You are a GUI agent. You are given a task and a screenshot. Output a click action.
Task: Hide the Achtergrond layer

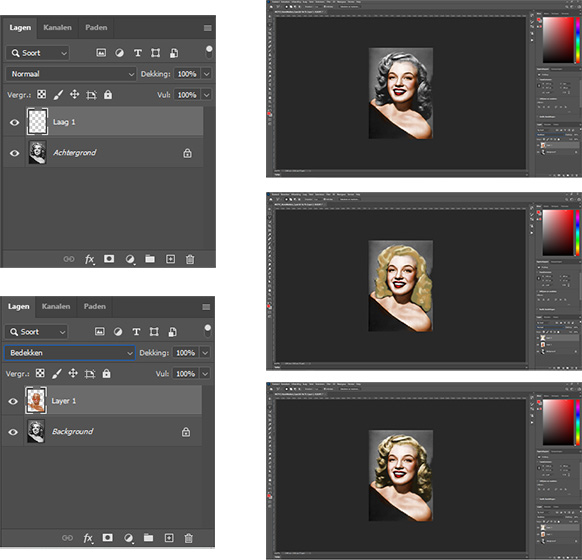[x=14, y=153]
